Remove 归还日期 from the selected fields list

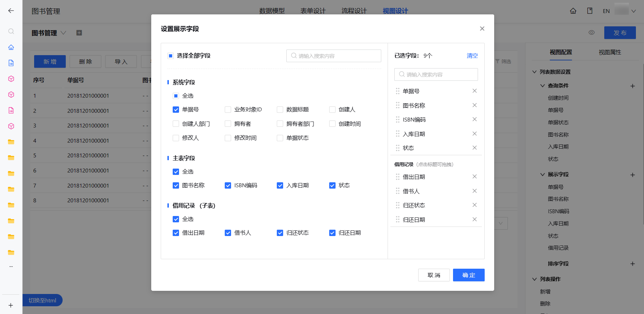coord(474,220)
